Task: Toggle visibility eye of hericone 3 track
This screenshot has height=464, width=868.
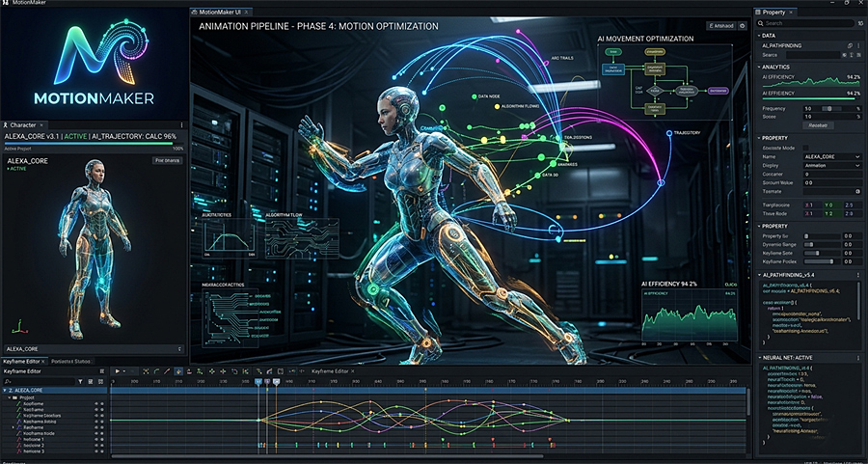Action: [96, 451]
